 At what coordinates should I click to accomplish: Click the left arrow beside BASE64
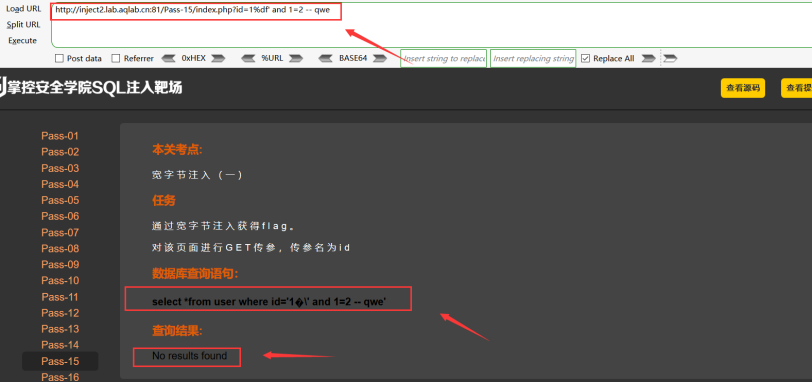coord(327,58)
